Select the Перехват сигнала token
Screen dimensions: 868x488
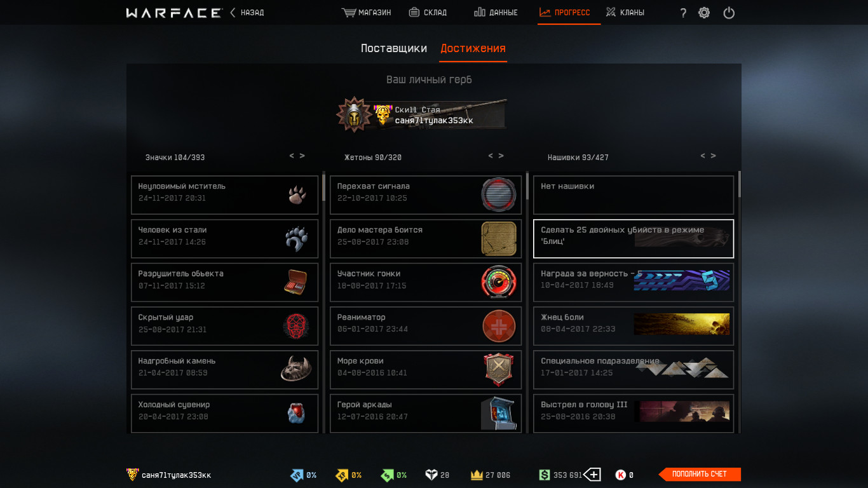coord(426,195)
